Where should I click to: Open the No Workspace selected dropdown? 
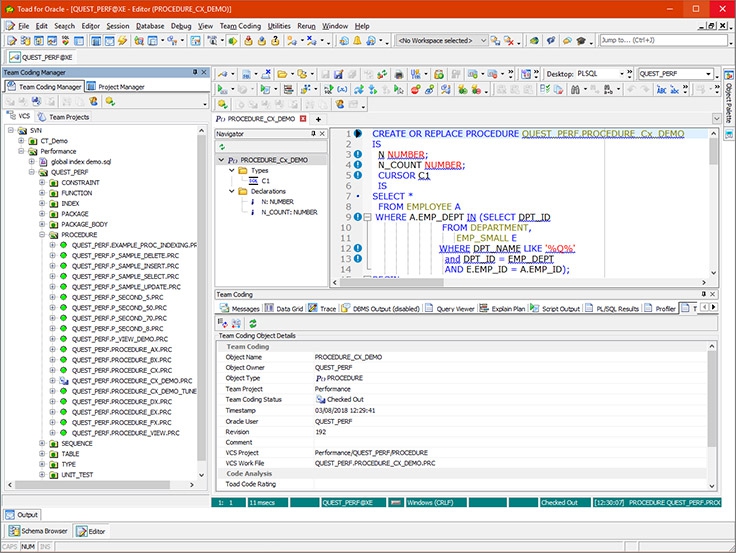pyautogui.click(x=482, y=41)
